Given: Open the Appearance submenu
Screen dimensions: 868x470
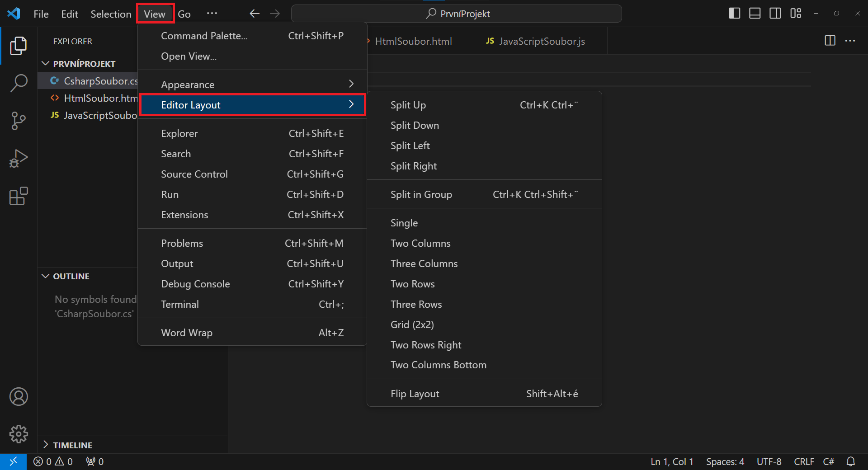Looking at the screenshot, I should pos(188,84).
